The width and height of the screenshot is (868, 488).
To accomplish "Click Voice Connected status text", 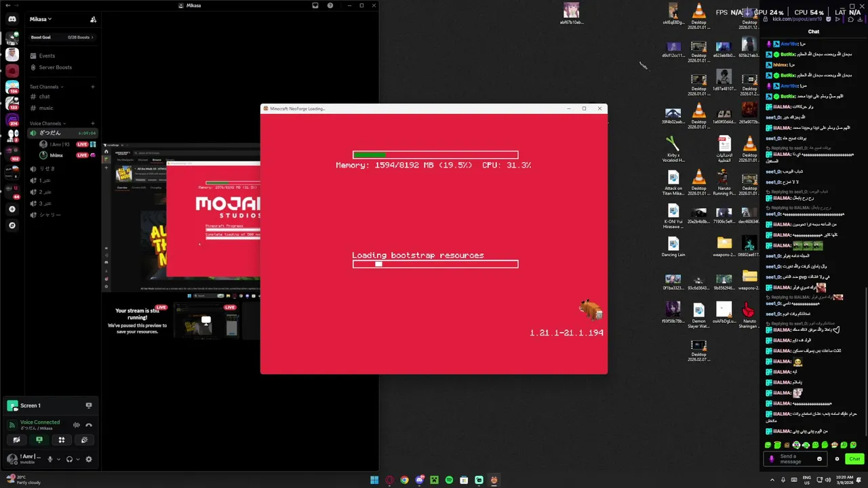I will pos(40,422).
